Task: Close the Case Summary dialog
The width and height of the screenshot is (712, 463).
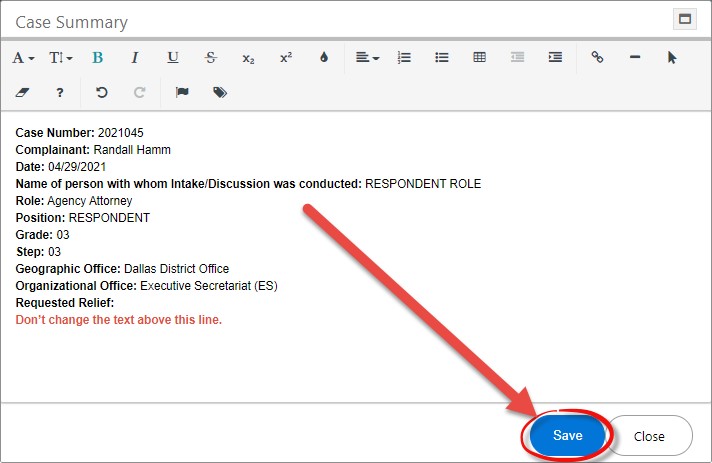Action: click(x=649, y=436)
